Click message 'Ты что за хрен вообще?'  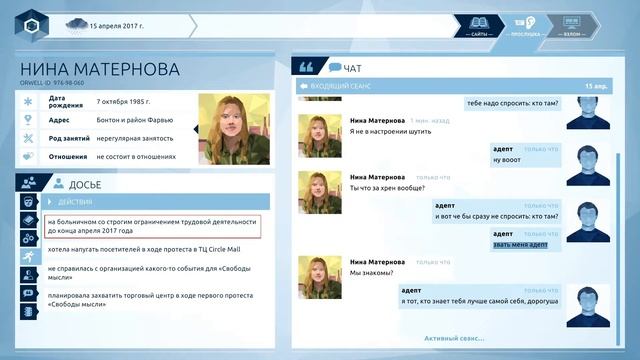click(387, 188)
